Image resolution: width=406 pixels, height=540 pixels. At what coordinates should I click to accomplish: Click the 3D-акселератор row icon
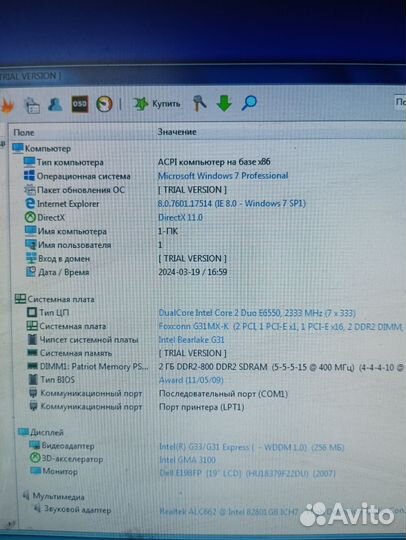coord(35,459)
